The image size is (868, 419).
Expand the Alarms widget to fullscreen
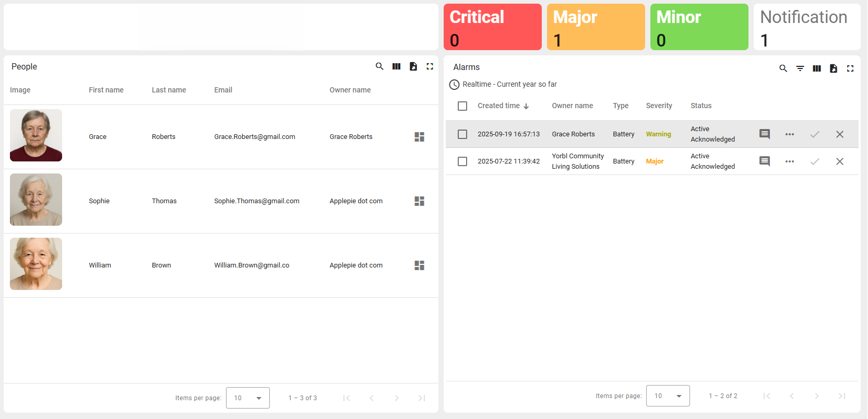pos(850,68)
